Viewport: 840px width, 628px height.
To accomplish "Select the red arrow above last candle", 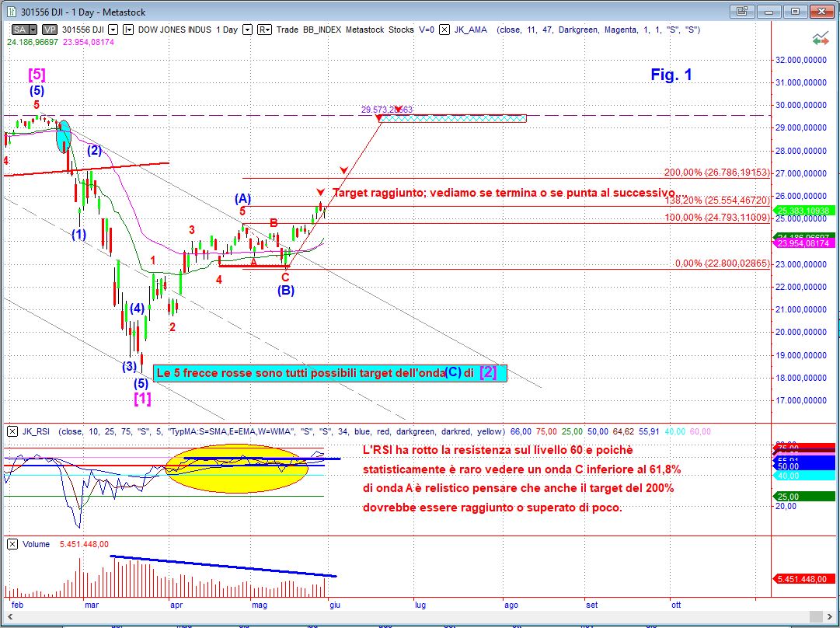I will (x=320, y=193).
